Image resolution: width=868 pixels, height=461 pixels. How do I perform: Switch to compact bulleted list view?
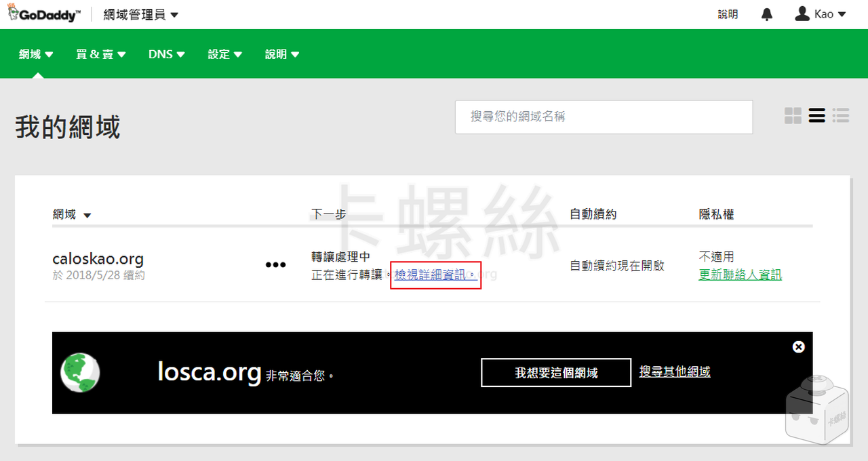click(x=841, y=116)
